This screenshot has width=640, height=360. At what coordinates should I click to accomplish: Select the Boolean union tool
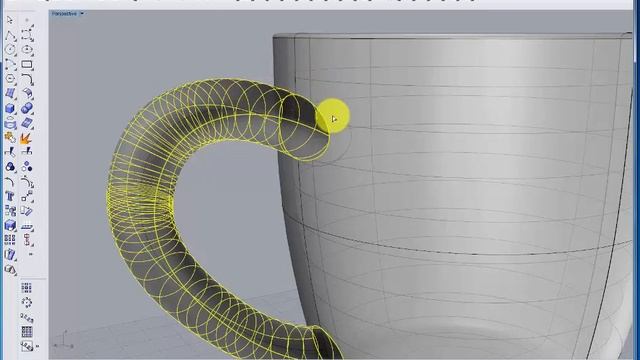click(27, 108)
